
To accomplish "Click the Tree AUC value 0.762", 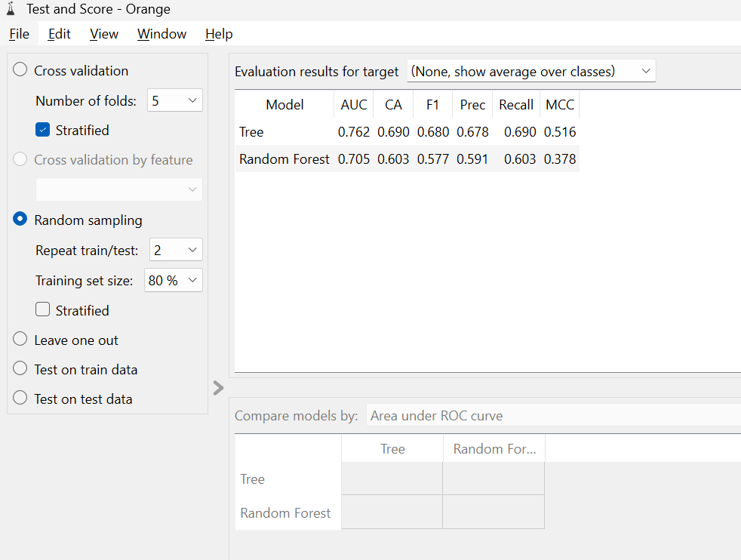I will [354, 132].
